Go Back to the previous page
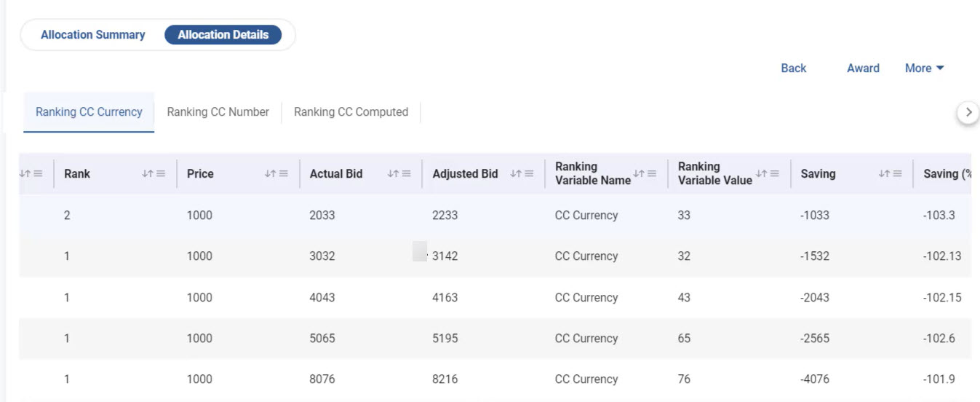 tap(793, 68)
